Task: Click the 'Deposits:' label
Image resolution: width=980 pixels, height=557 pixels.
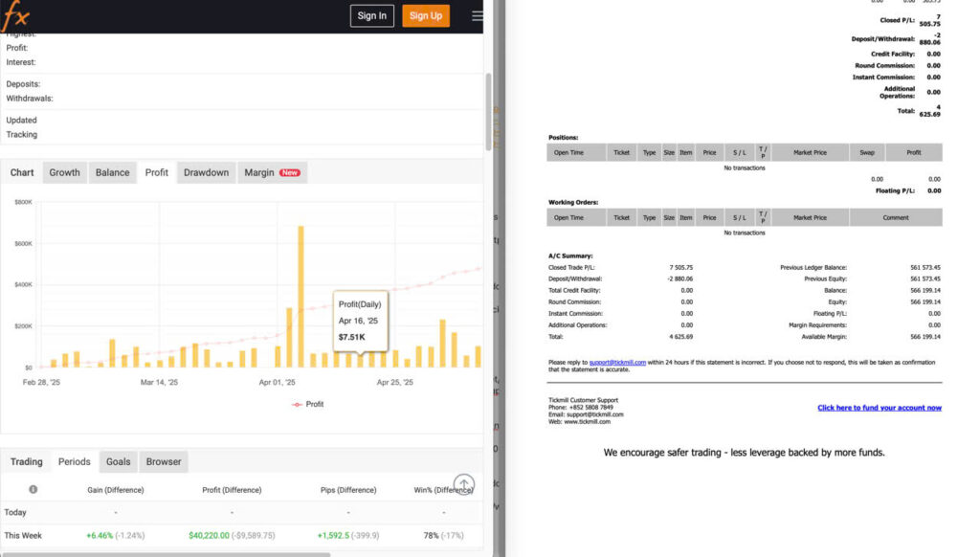Action: pyautogui.click(x=23, y=84)
